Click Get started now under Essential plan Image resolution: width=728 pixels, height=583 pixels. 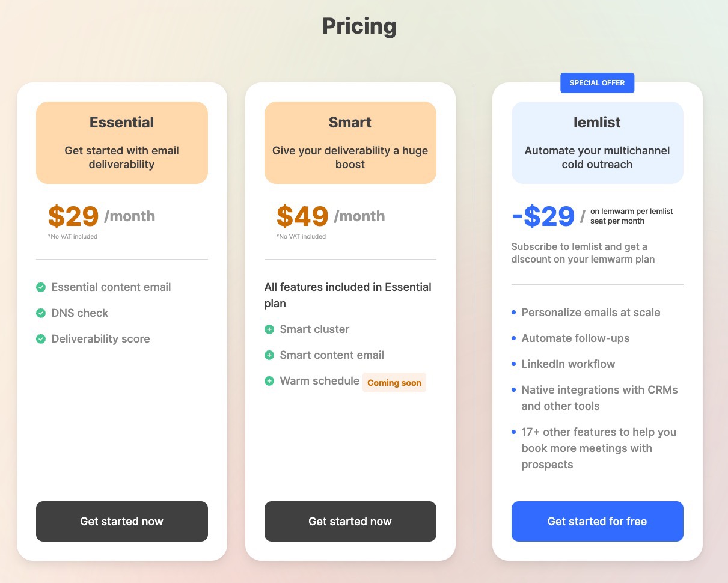(x=122, y=521)
